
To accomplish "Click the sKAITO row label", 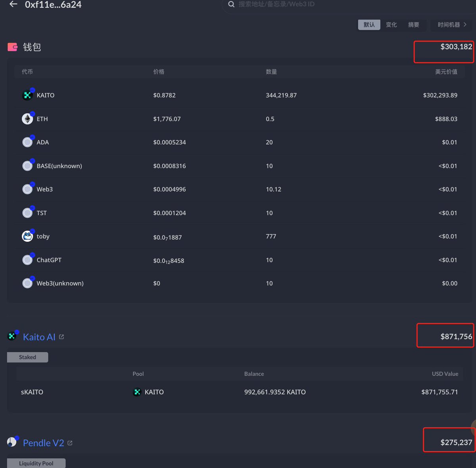I will (32, 392).
